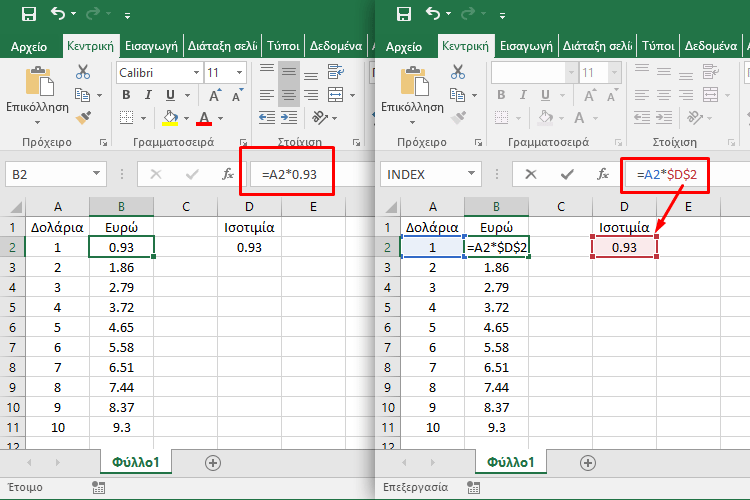Align text right in left window
The height and width of the screenshot is (500, 750).
311,95
